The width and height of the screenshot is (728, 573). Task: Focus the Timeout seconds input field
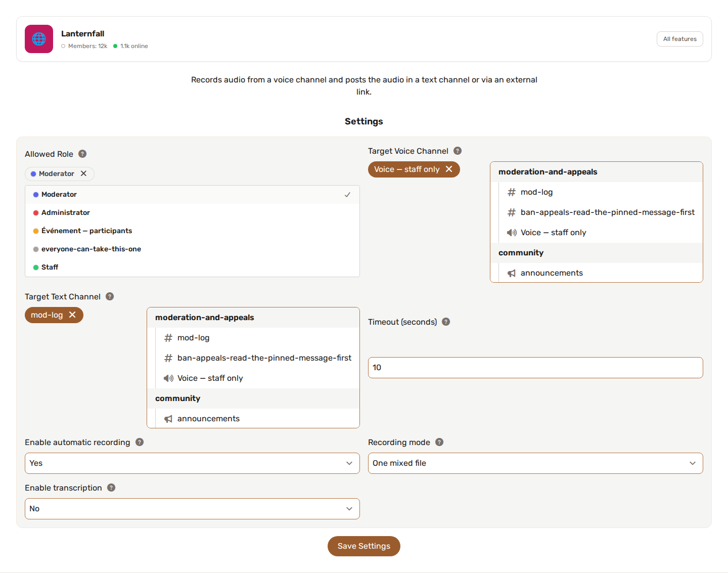click(535, 368)
